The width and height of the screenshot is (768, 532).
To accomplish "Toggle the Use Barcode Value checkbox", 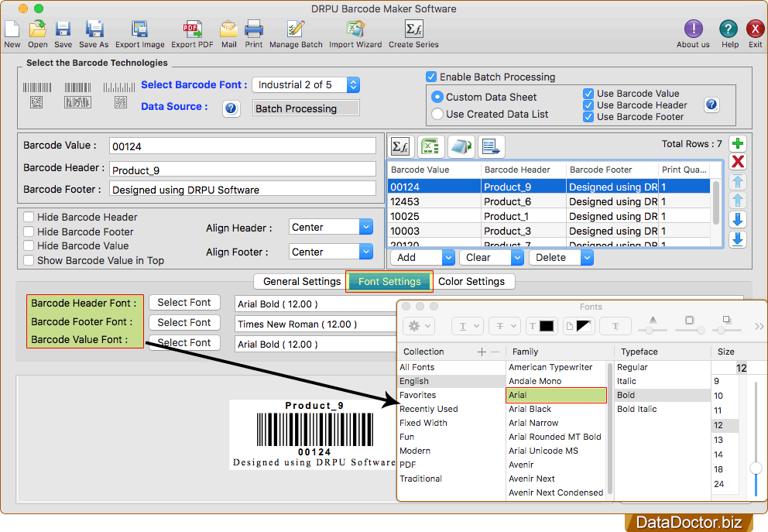I will [588, 94].
